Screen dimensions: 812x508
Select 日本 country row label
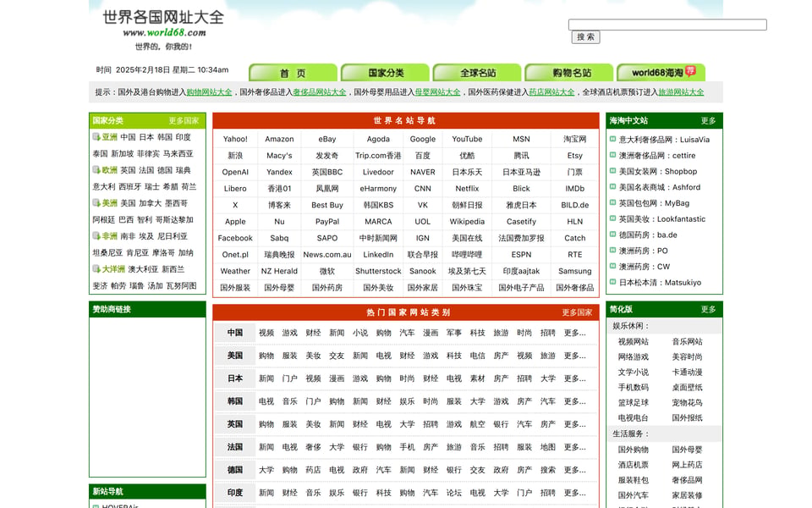tap(235, 378)
